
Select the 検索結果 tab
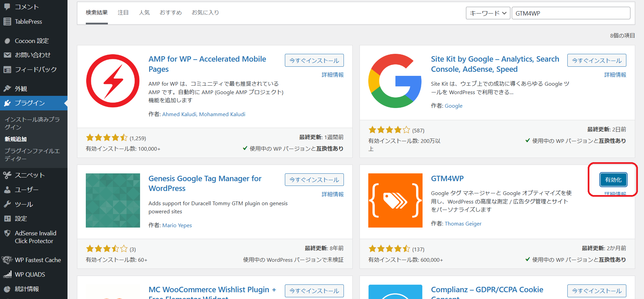click(x=97, y=13)
